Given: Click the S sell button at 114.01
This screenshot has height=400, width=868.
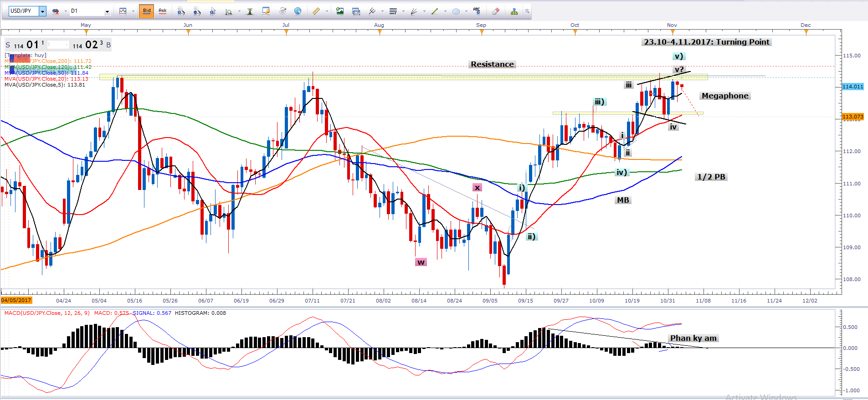Looking at the screenshot, I should [x=8, y=45].
